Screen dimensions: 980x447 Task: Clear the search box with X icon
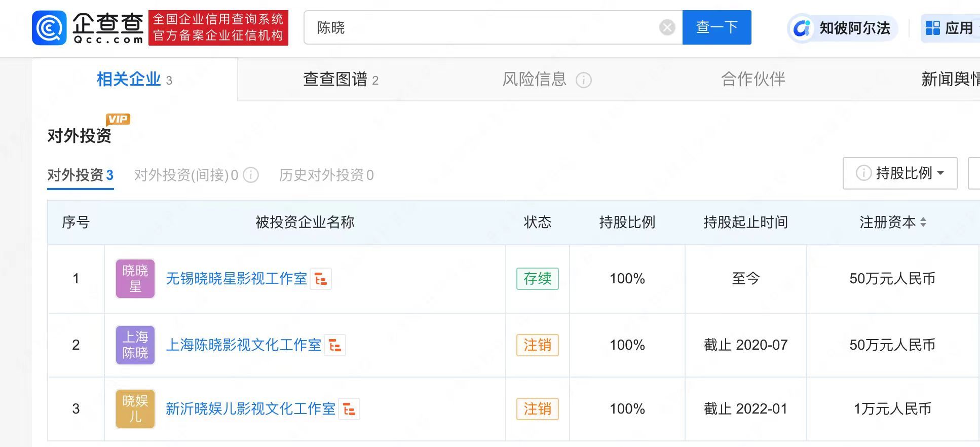[667, 27]
